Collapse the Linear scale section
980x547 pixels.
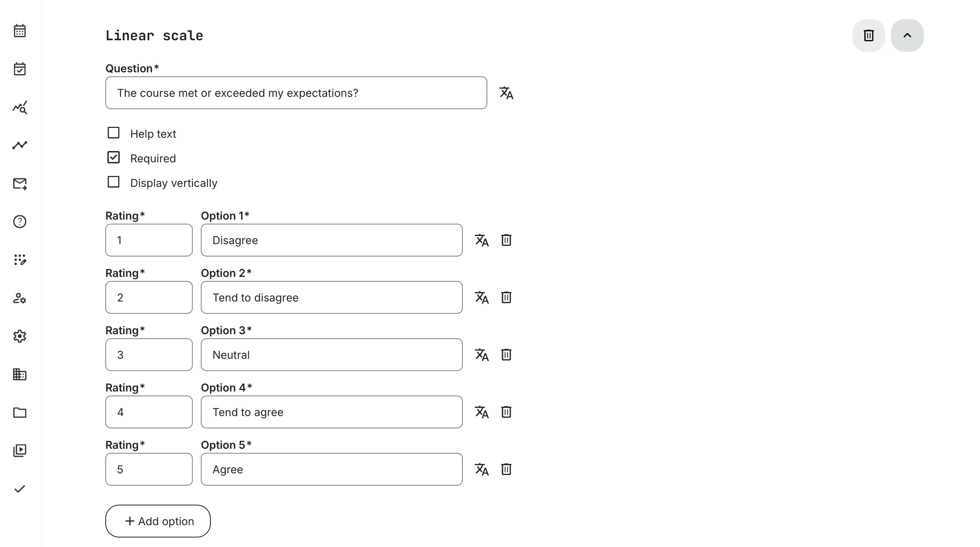coord(907,35)
